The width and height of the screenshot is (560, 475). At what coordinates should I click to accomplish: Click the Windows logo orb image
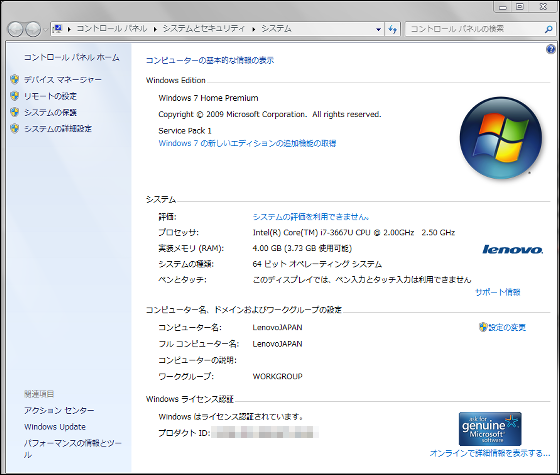tap(501, 138)
